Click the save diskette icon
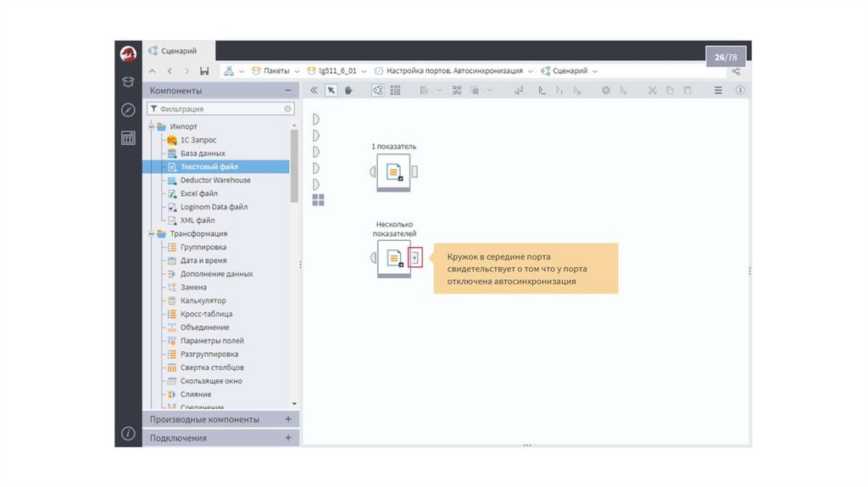 [204, 71]
